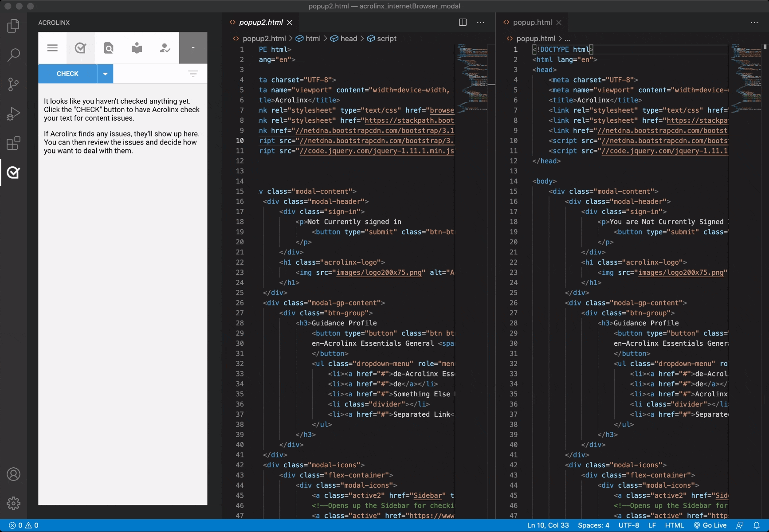The height and width of the screenshot is (532, 769).
Task: Open Run and Debug view
Action: coord(13,114)
